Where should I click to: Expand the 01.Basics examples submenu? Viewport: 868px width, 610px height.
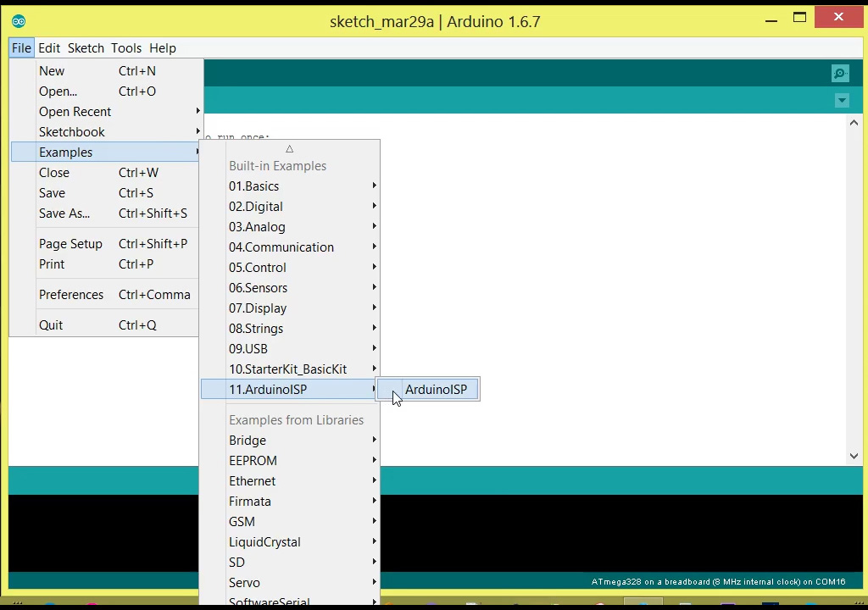254,186
